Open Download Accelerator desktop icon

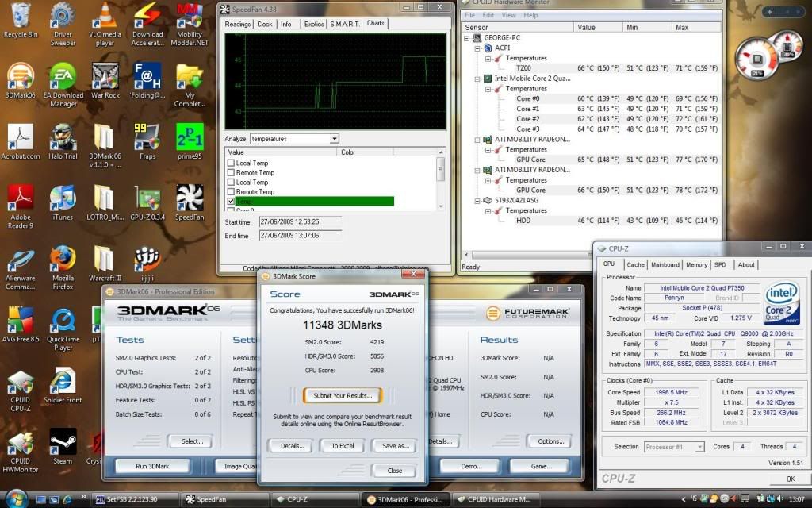147,25
